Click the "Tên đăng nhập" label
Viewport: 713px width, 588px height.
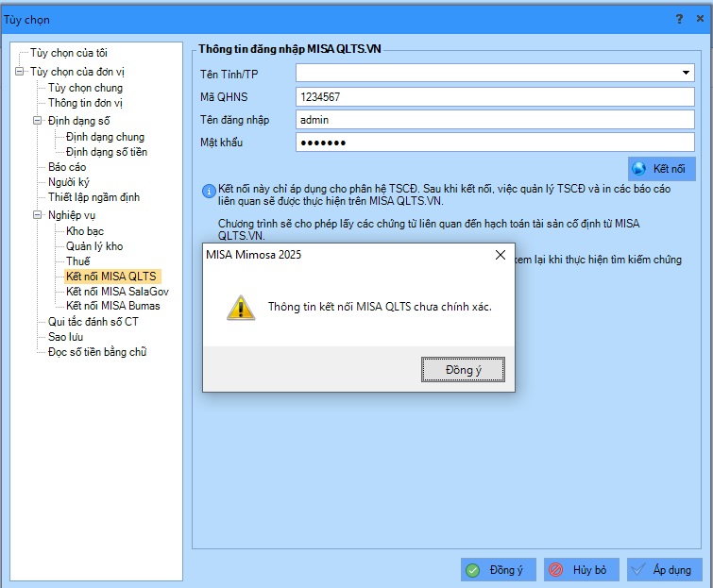click(x=234, y=120)
